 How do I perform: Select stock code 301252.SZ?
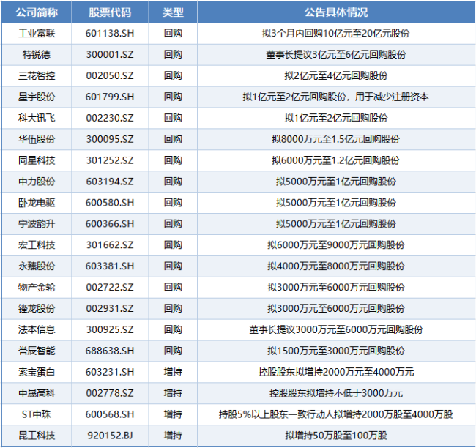[110, 160]
